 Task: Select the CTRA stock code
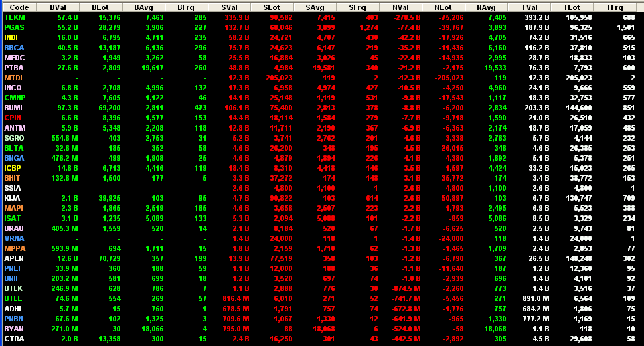coord(14,339)
